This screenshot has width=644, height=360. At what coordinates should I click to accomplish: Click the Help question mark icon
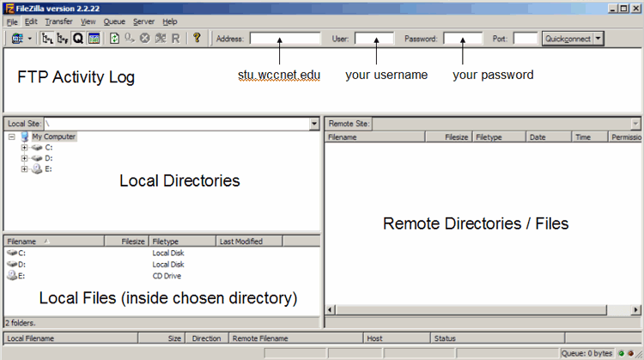[197, 38]
